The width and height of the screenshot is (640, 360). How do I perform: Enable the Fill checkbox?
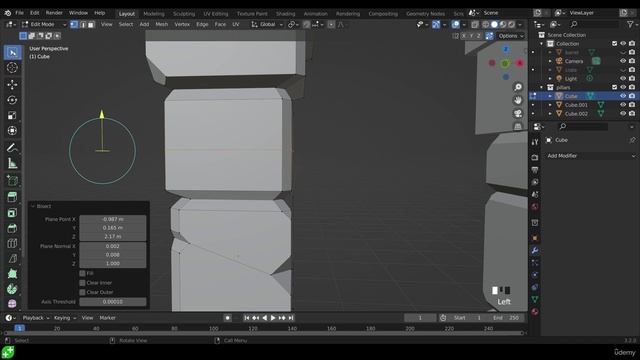tap(82, 273)
